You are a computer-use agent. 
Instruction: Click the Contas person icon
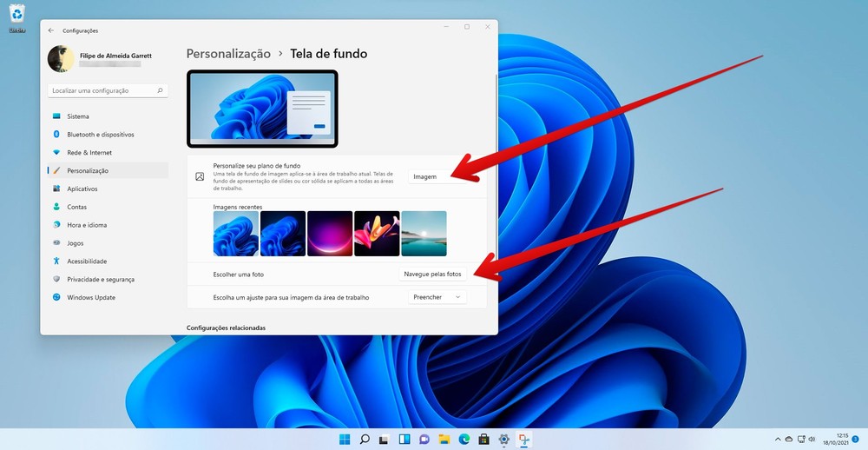tap(56, 207)
